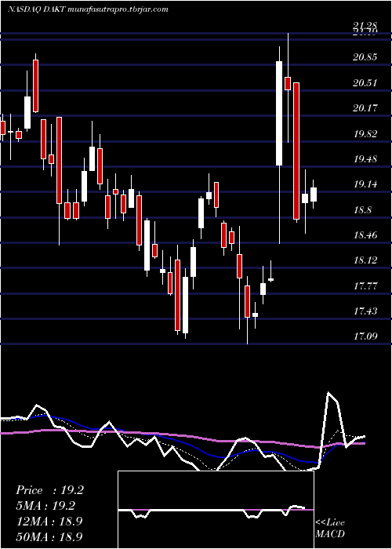This screenshot has height=549, width=392.
Task: Click the peak of the white indicator line
Action: coord(328,392)
